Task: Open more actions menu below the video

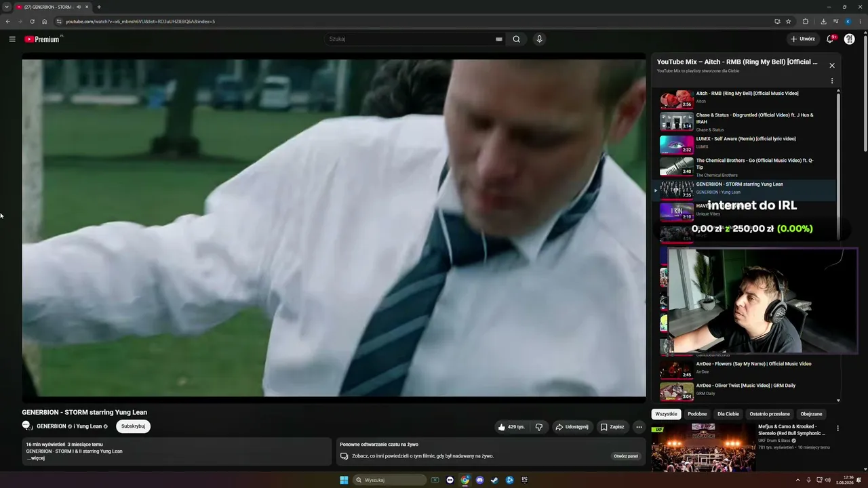Action: (x=639, y=427)
